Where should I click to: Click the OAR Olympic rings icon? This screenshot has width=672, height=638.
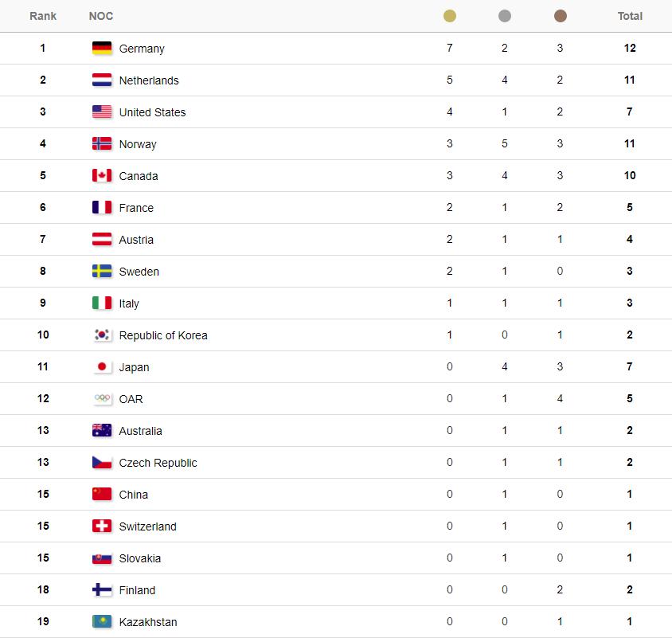(x=102, y=399)
